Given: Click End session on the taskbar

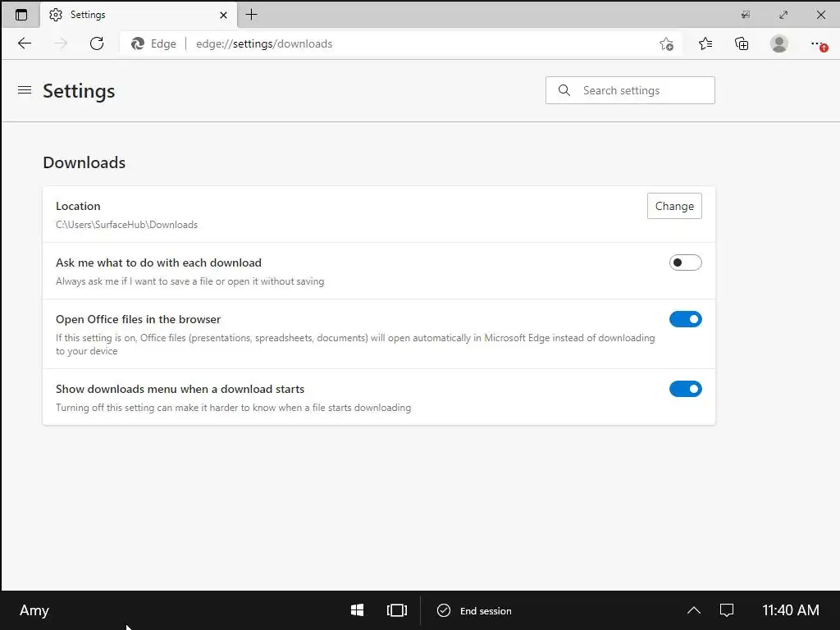Looking at the screenshot, I should (475, 610).
